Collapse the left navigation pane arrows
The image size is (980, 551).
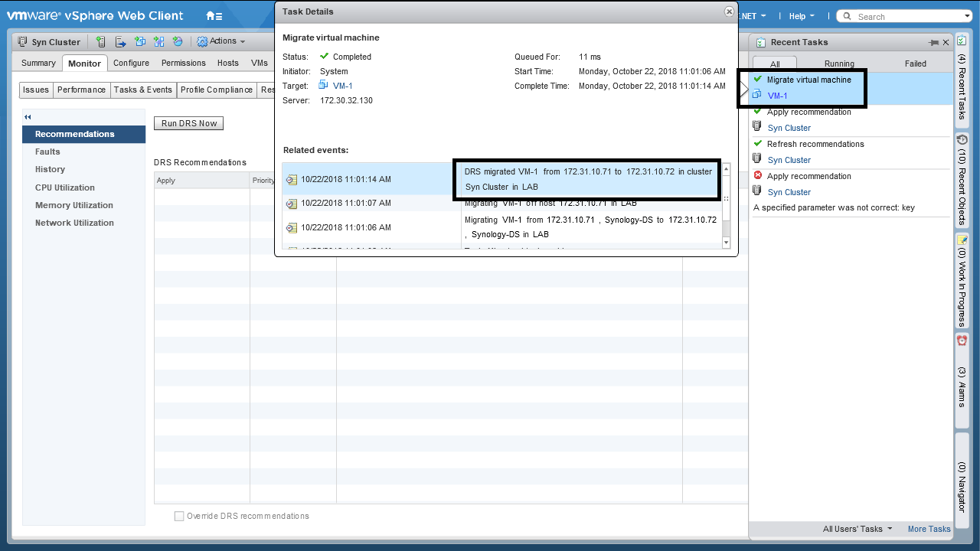(28, 117)
